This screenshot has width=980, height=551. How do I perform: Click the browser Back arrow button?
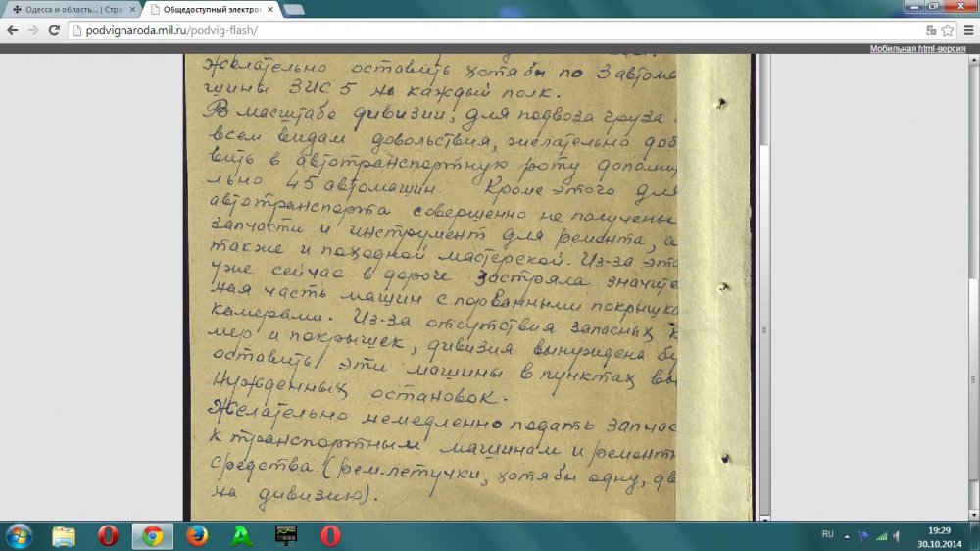click(14, 30)
